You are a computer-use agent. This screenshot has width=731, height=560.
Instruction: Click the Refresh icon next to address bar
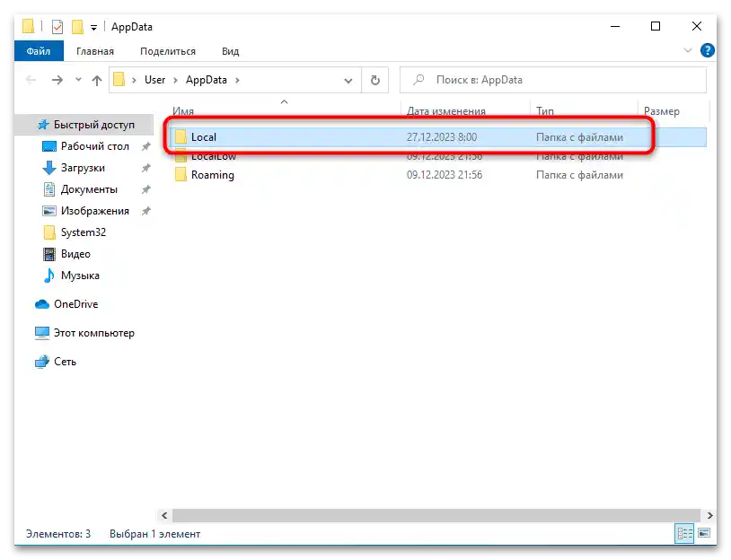click(374, 79)
